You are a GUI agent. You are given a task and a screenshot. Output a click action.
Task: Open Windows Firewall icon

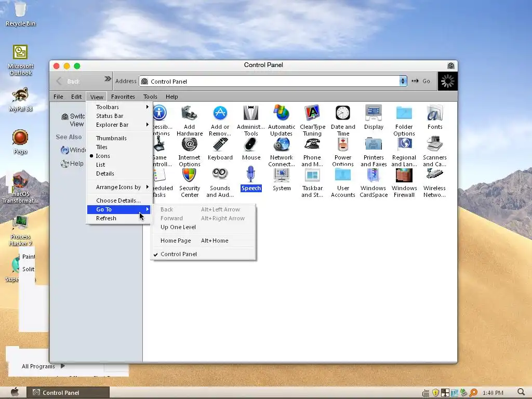coord(404,182)
